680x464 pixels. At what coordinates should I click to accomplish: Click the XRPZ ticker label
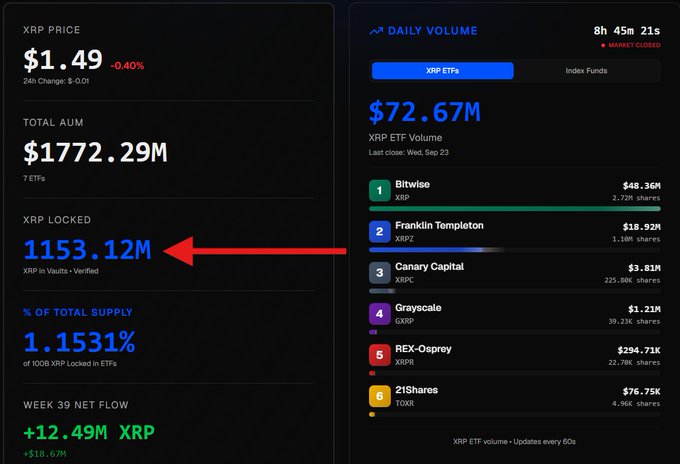404,239
